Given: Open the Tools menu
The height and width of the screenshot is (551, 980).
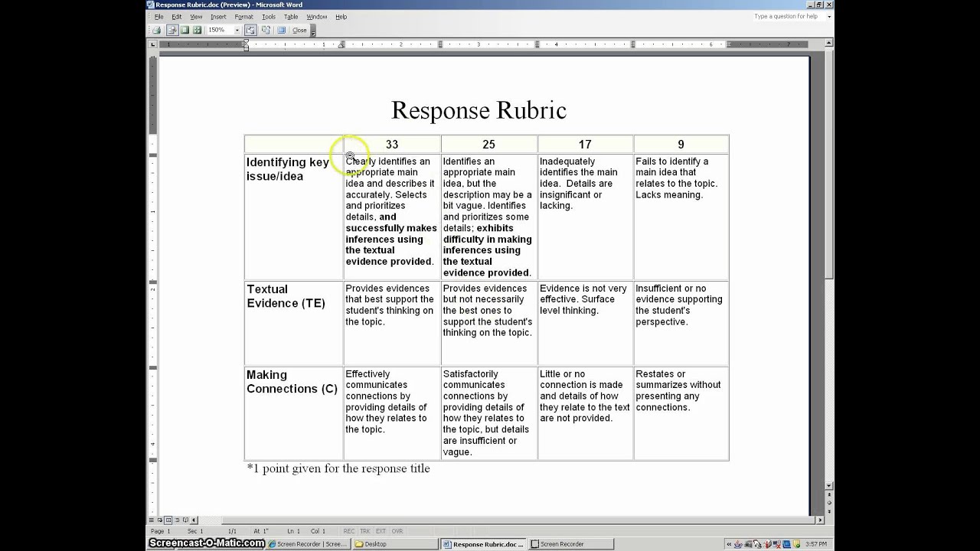Looking at the screenshot, I should (x=269, y=17).
